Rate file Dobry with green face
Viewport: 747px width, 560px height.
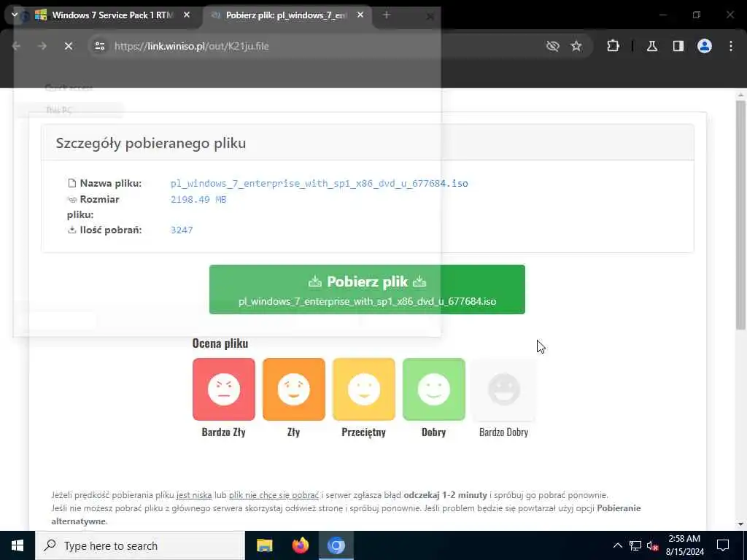coord(434,389)
